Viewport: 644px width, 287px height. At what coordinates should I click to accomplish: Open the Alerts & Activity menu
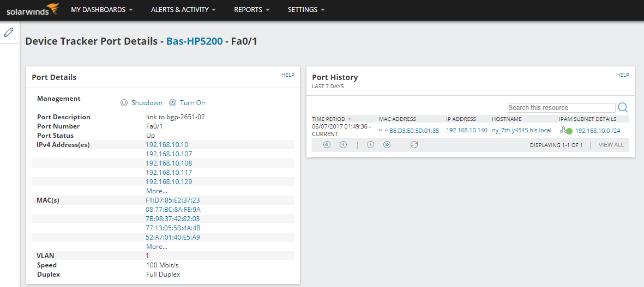pyautogui.click(x=183, y=10)
